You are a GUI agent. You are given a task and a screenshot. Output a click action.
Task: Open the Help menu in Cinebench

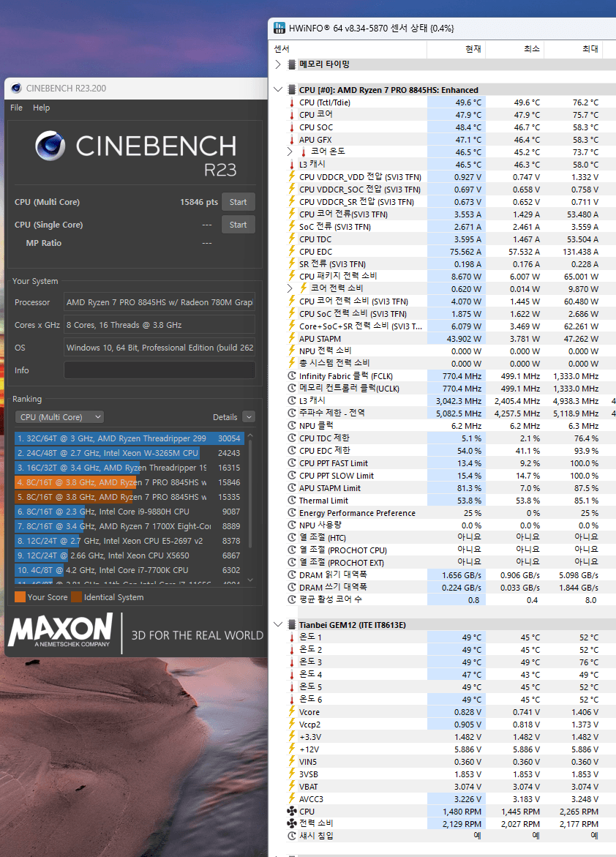click(42, 108)
